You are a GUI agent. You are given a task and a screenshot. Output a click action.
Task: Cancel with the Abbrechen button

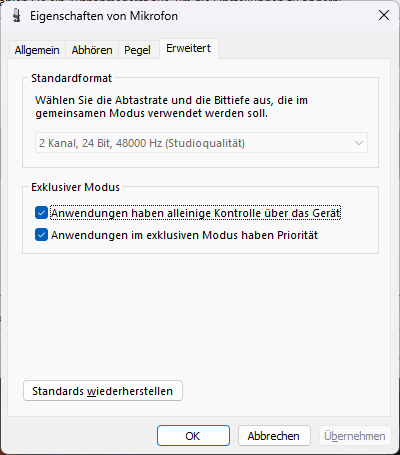[274, 436]
